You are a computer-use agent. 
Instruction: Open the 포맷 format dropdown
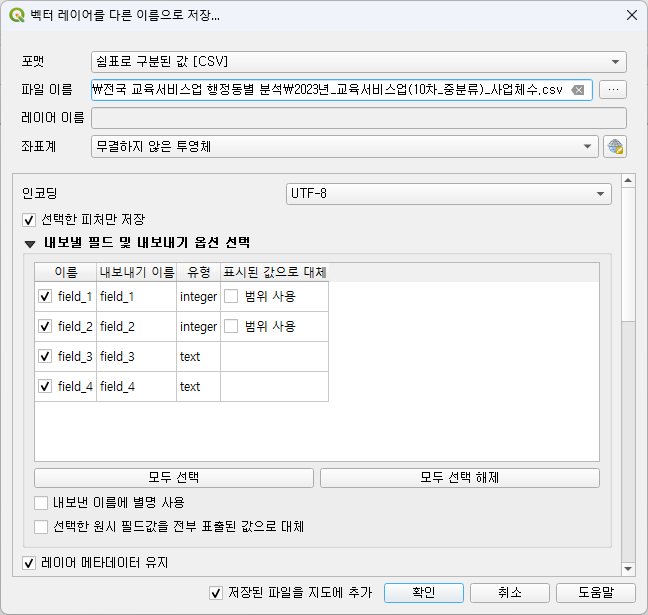(359, 62)
